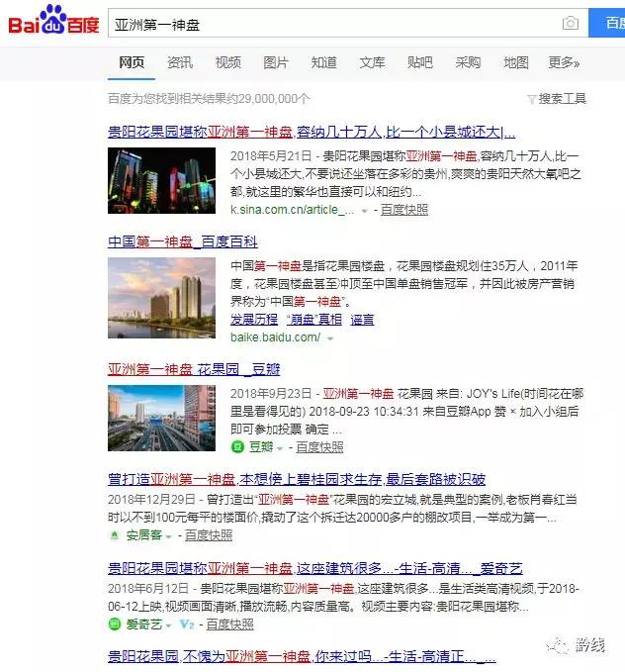Switch to the 视频 tab
The image size is (625, 672).
click(x=227, y=62)
